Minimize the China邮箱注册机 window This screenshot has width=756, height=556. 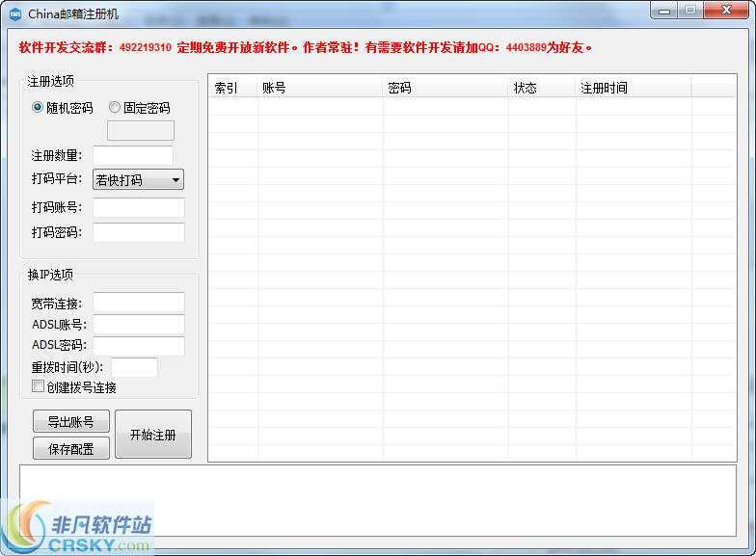(x=664, y=11)
